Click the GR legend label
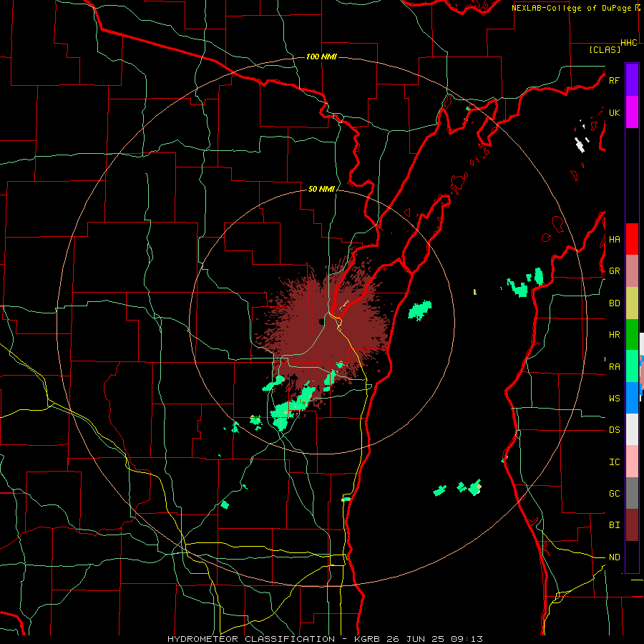This screenshot has height=644, width=644. pos(614,271)
